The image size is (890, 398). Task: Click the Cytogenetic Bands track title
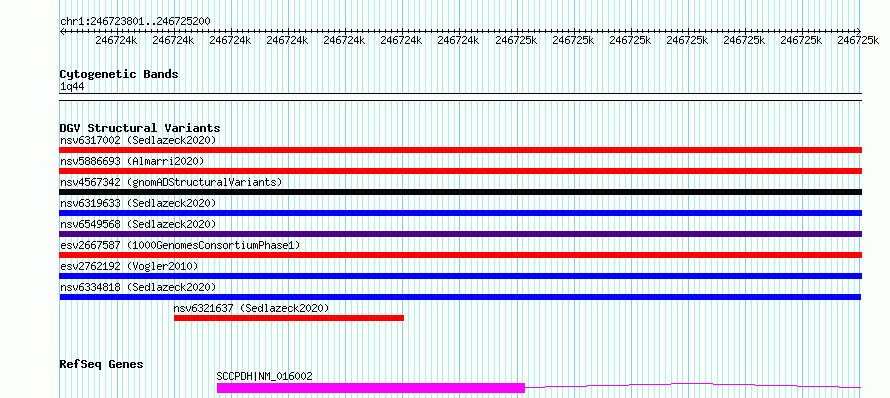[x=119, y=74]
